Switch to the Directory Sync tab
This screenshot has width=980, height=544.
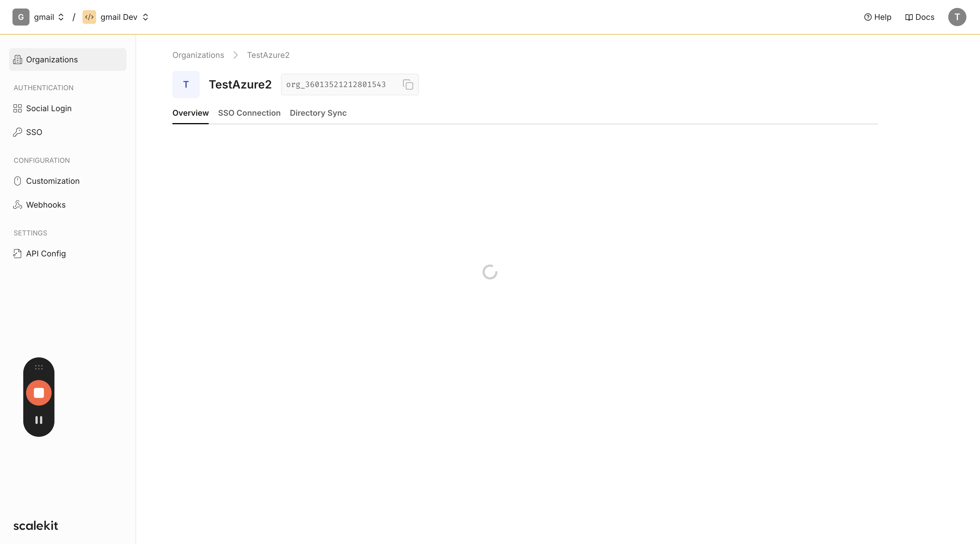pyautogui.click(x=318, y=113)
